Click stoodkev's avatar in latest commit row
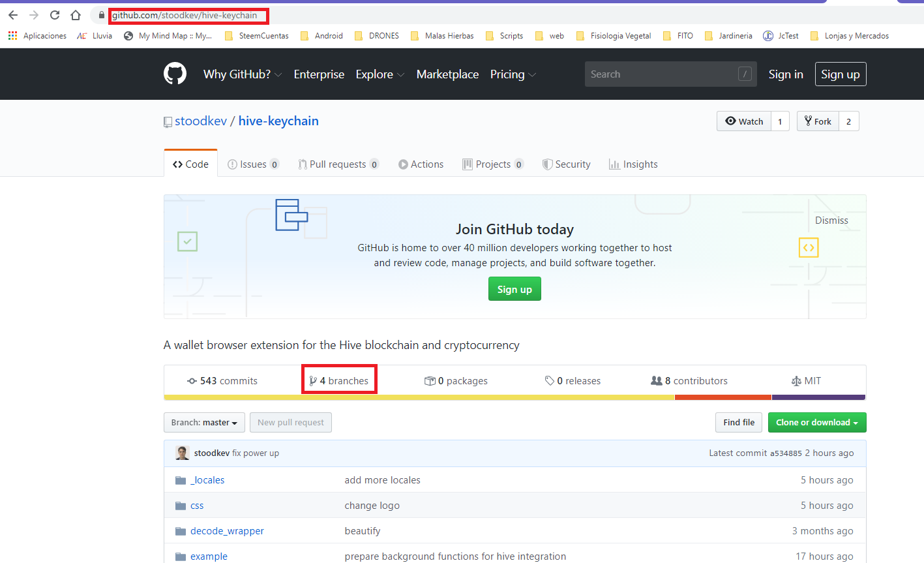The width and height of the screenshot is (924, 563). [183, 453]
